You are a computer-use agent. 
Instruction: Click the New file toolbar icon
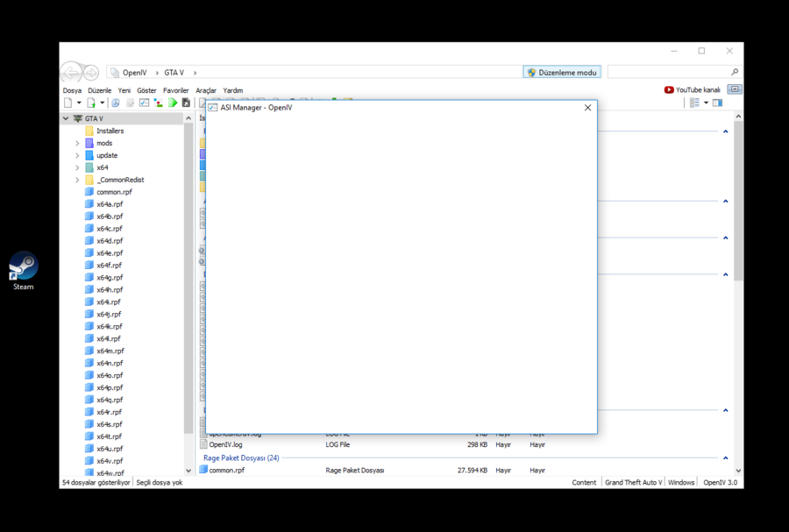click(68, 103)
